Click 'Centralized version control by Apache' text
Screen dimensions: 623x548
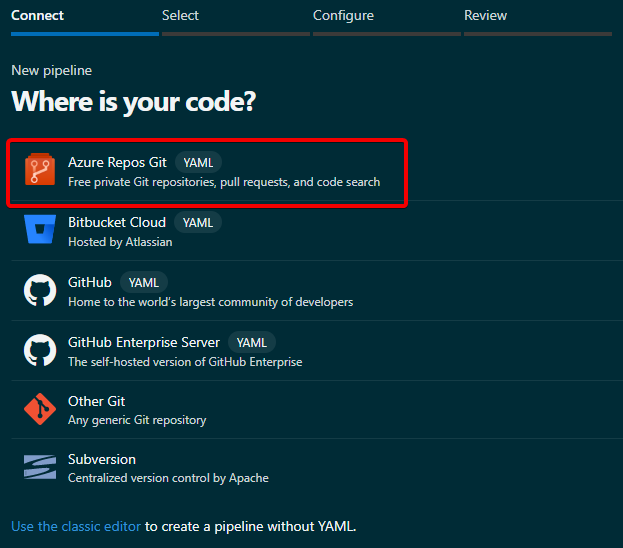point(168,478)
